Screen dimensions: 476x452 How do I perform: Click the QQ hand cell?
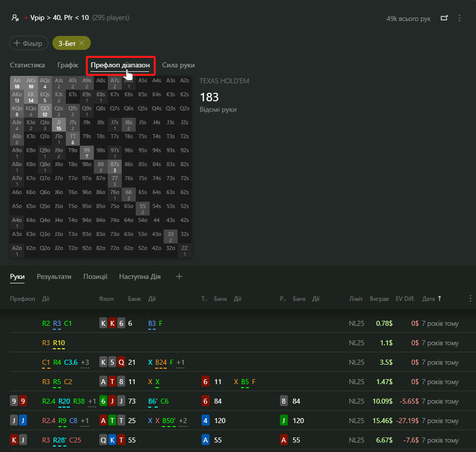(x=45, y=111)
